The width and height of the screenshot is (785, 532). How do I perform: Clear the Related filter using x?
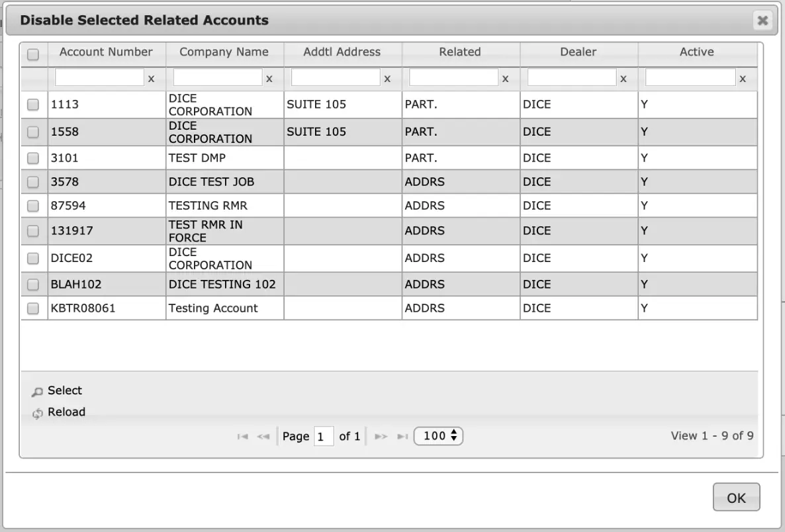click(x=505, y=79)
